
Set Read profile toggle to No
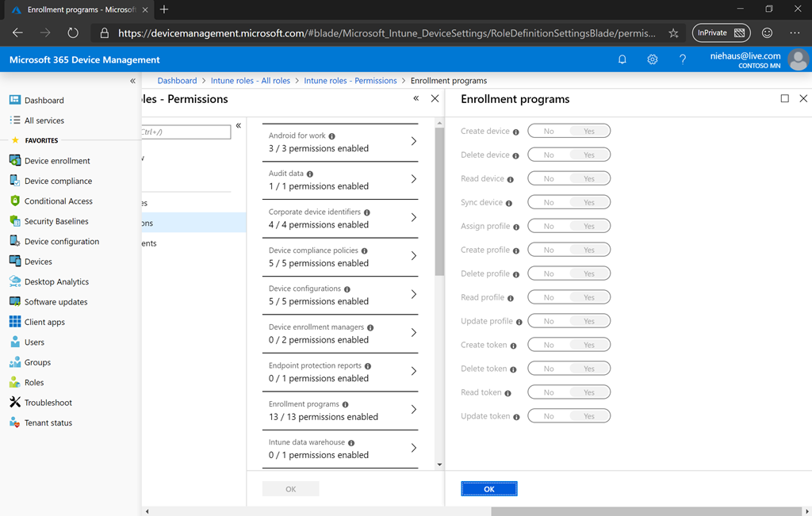pos(549,298)
